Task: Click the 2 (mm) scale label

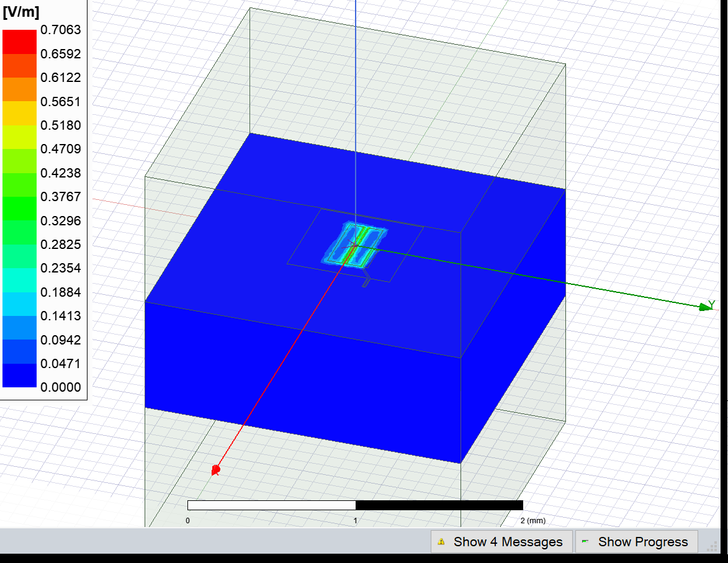Action: coord(533,521)
